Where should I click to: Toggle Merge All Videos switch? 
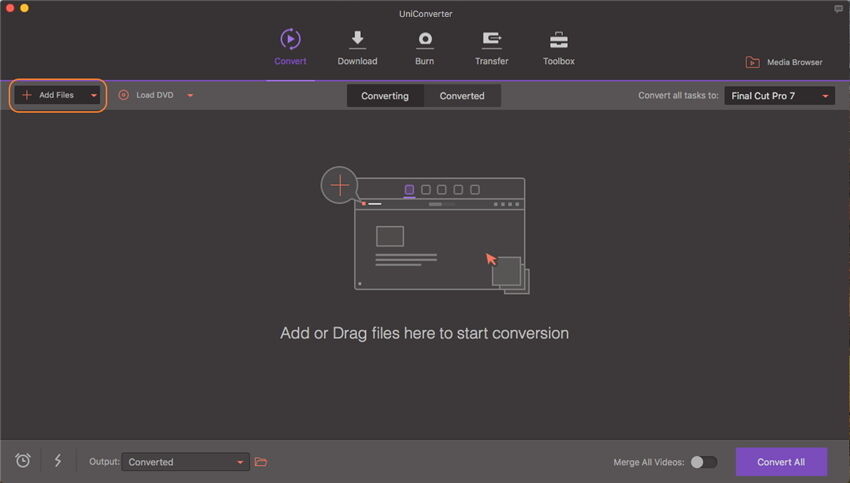(704, 462)
